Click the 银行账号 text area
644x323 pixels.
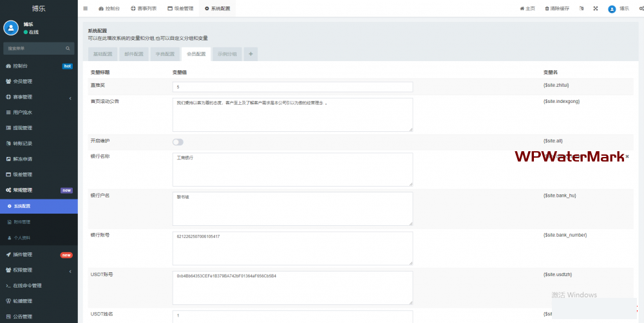[x=292, y=248]
